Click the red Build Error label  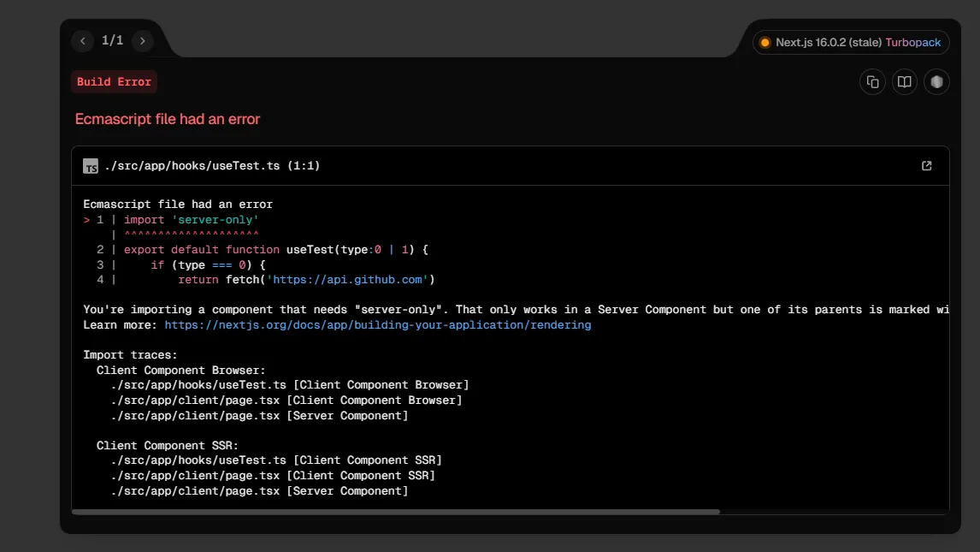coord(114,82)
